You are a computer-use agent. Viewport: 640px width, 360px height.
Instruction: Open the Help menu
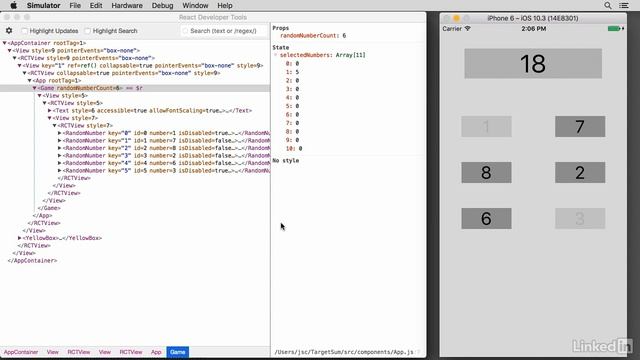coord(224,5)
